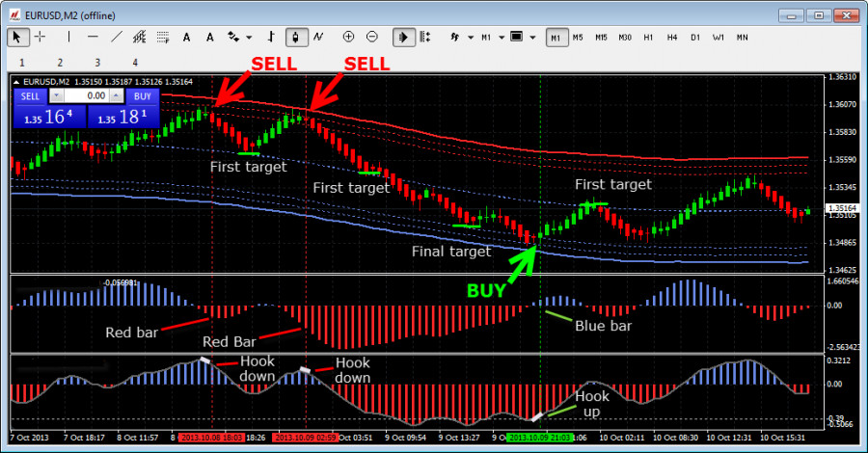
Task: Click the green 2013.10.09 21:03 time marker
Action: pos(540,438)
